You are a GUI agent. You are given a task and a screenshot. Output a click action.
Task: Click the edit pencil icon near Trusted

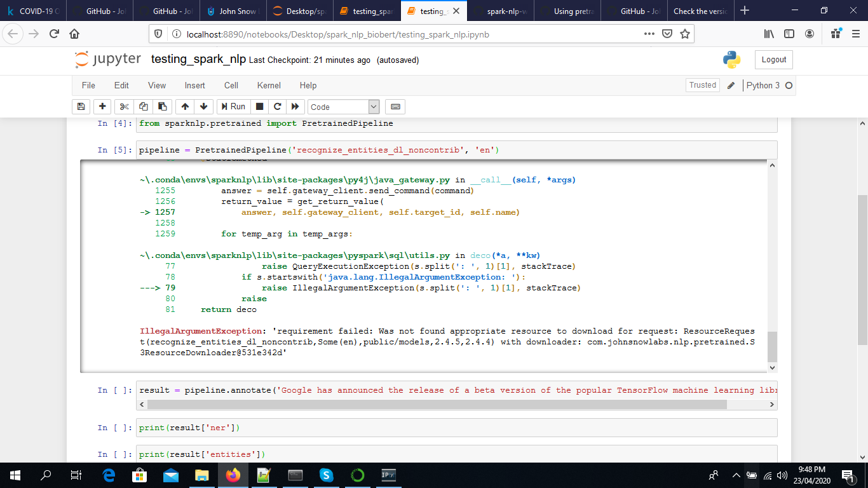pos(731,85)
